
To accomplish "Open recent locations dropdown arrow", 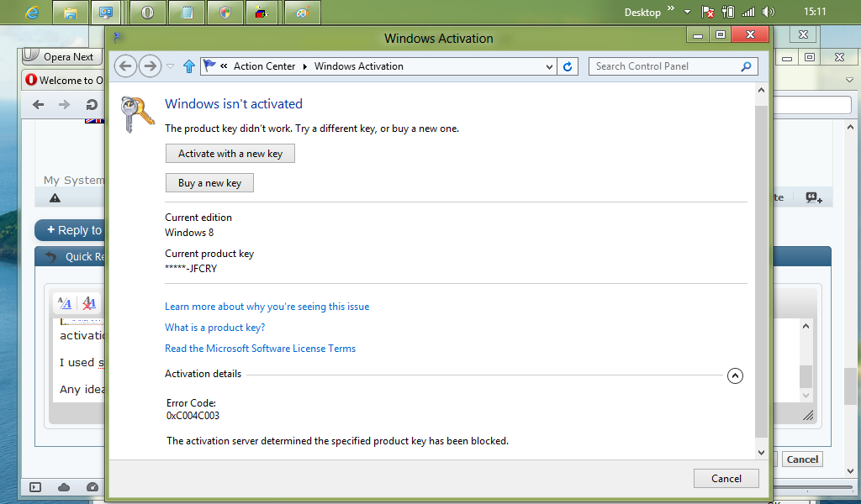I will coord(170,66).
